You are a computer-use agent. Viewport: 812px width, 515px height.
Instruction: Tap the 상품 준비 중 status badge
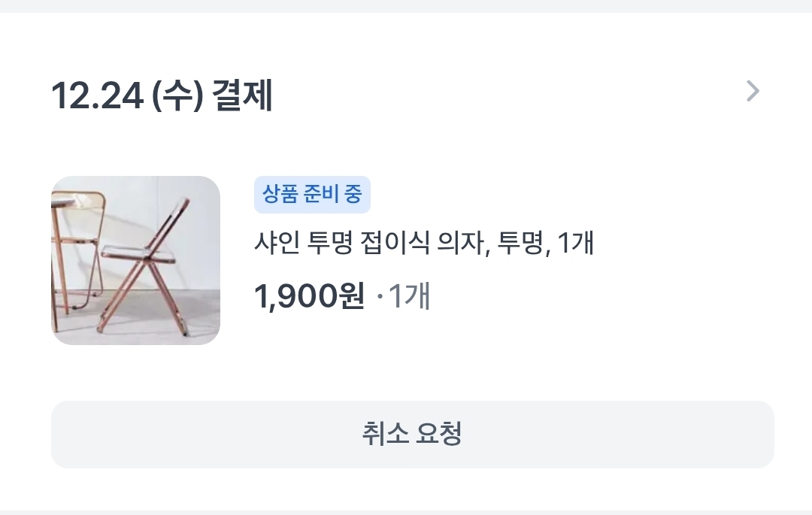[x=312, y=195]
